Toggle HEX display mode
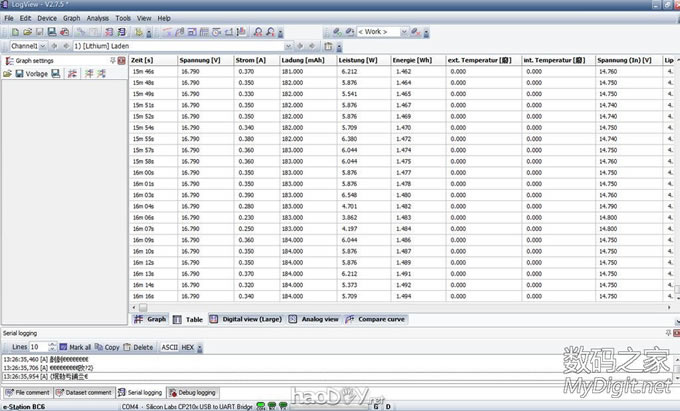Viewport: 680px width, 411px height. pos(188,347)
